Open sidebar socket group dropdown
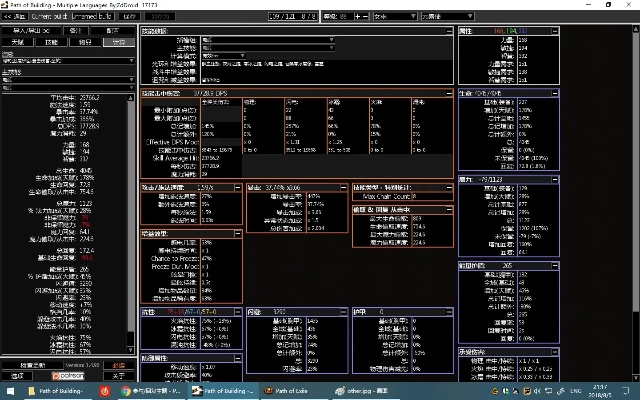 click(x=68, y=61)
